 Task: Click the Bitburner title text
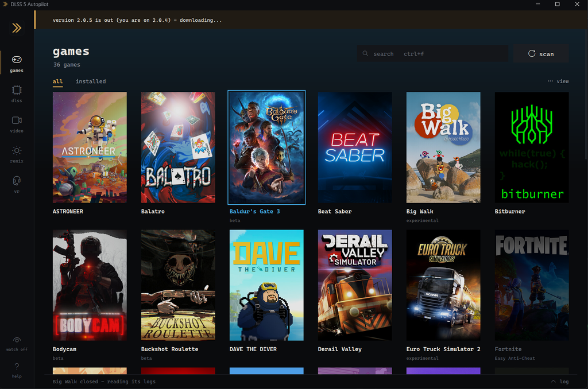coord(510,211)
